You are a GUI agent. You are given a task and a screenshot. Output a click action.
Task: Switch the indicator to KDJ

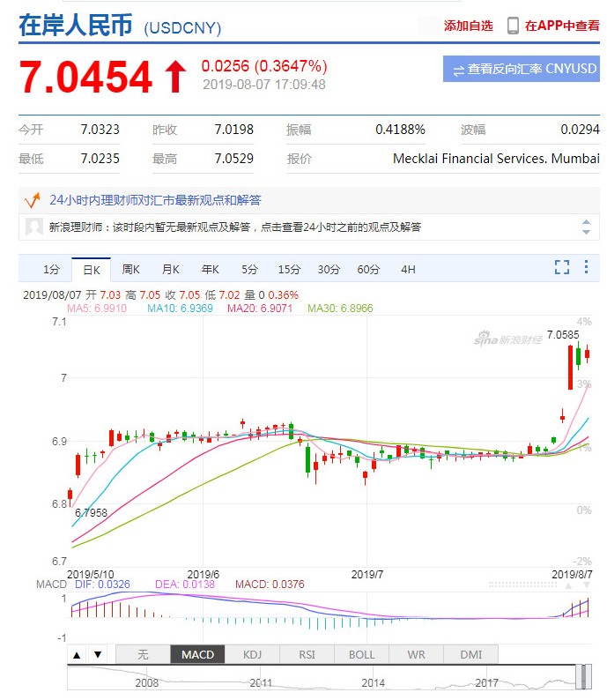coord(252,654)
